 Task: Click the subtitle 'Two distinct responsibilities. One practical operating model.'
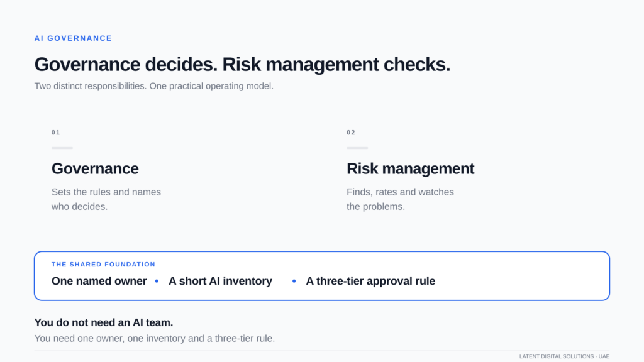coord(153,86)
